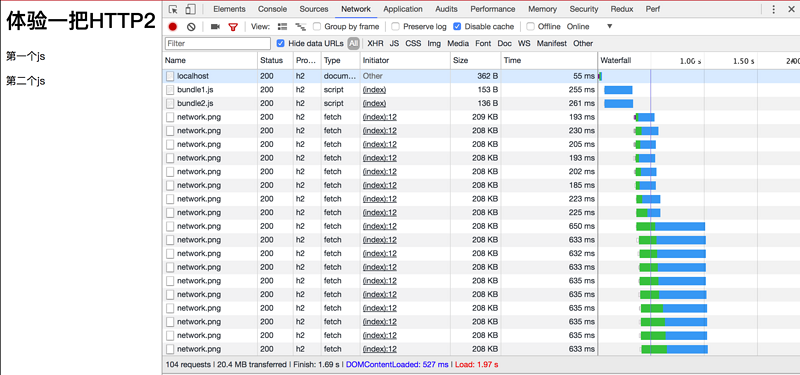Sort by the Size column header
Screen dimensions: 800x375
(476, 60)
